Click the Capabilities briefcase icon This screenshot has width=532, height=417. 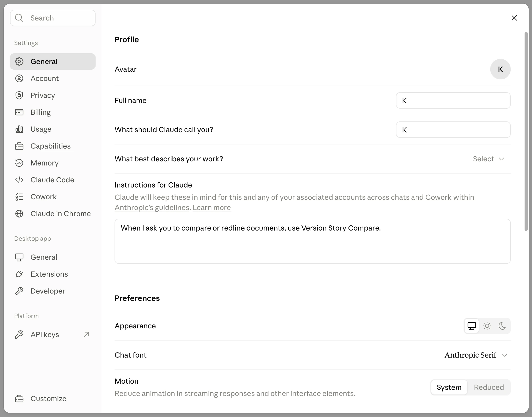pyautogui.click(x=19, y=146)
